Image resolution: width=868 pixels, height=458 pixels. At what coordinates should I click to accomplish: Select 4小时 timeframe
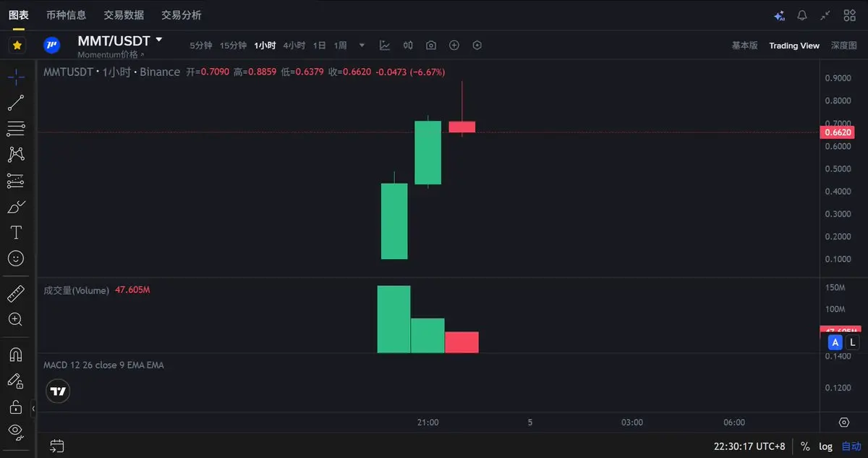point(294,46)
